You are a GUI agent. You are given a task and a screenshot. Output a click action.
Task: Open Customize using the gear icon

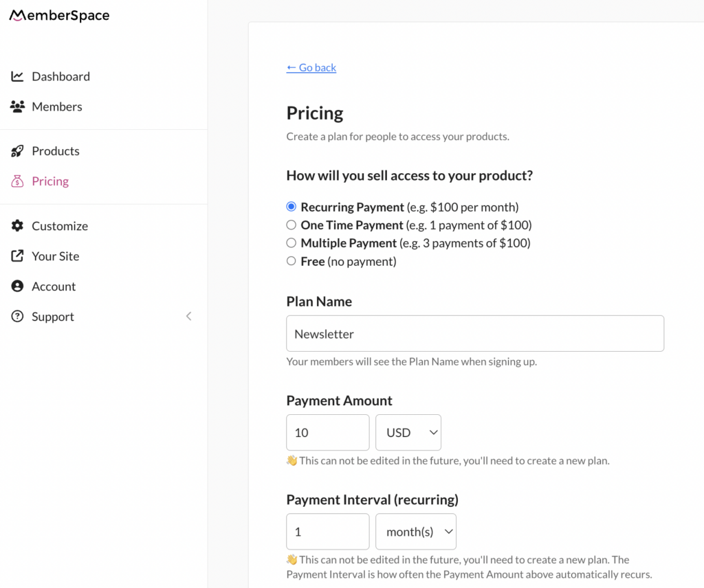(18, 225)
